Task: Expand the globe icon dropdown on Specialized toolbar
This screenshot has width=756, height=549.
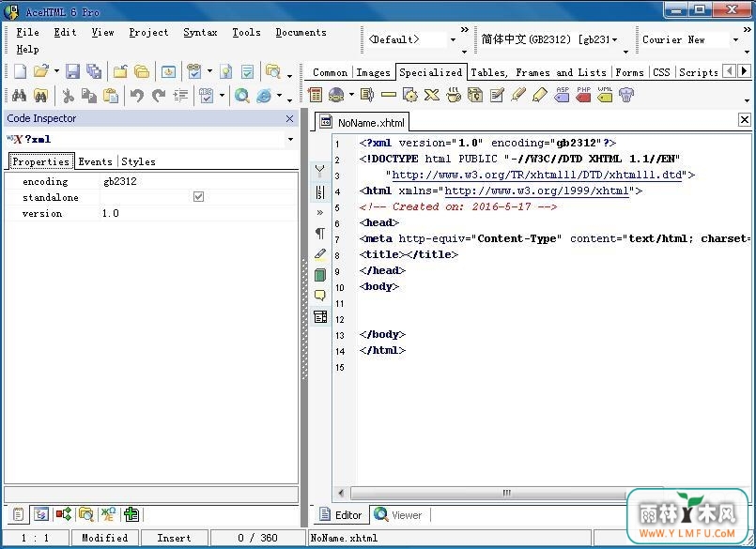Action: pos(351,95)
